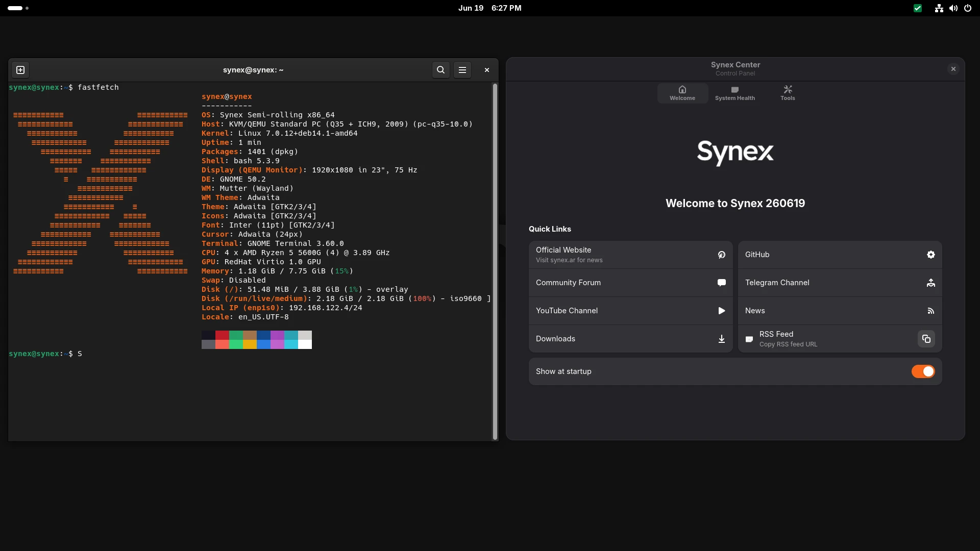This screenshot has width=980, height=551.
Task: Click the Community Forum chat bubble icon
Action: pos(722,283)
